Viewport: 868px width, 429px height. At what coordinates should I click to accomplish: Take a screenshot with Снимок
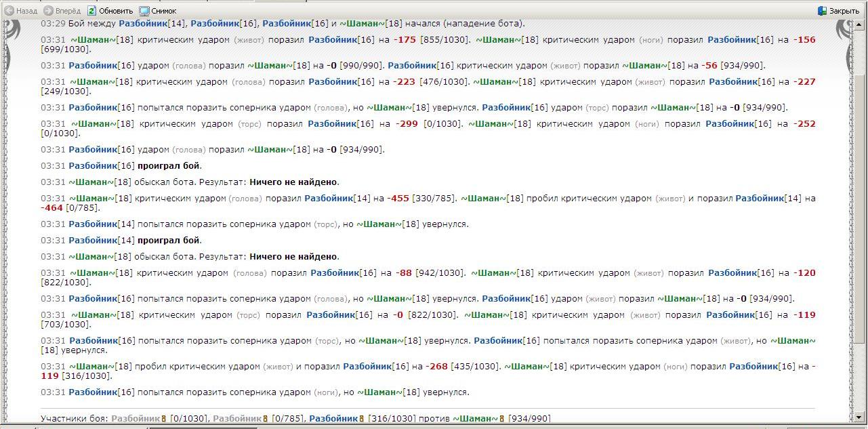(158, 11)
